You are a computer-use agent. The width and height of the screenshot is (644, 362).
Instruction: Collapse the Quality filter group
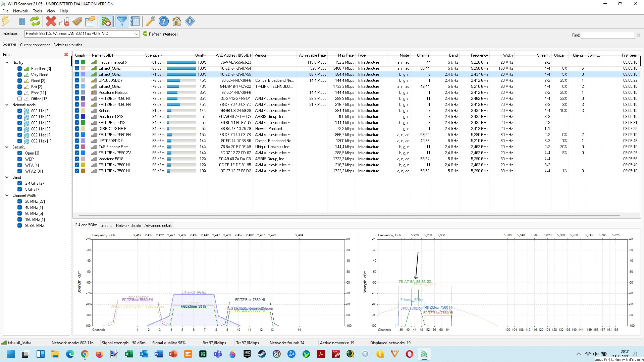7,63
